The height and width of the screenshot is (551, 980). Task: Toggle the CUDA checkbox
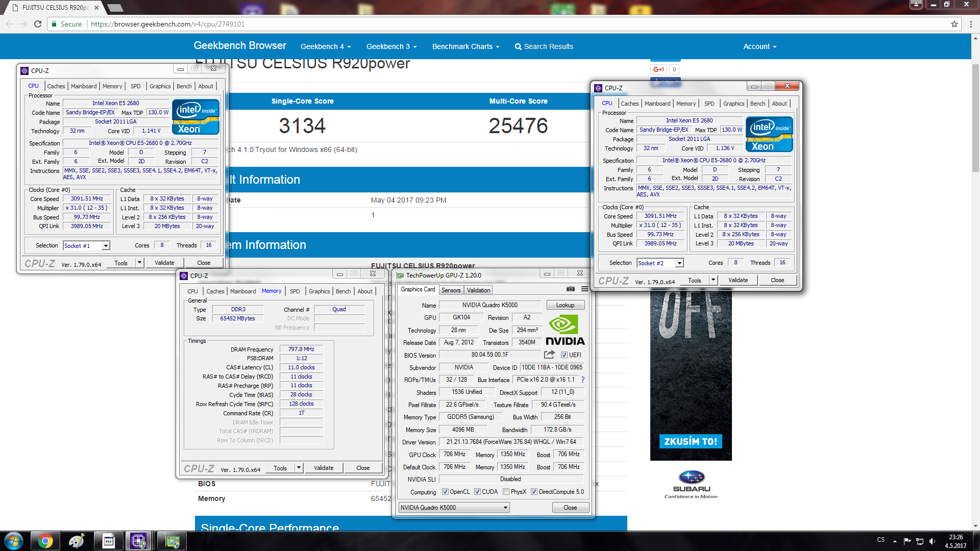(477, 492)
